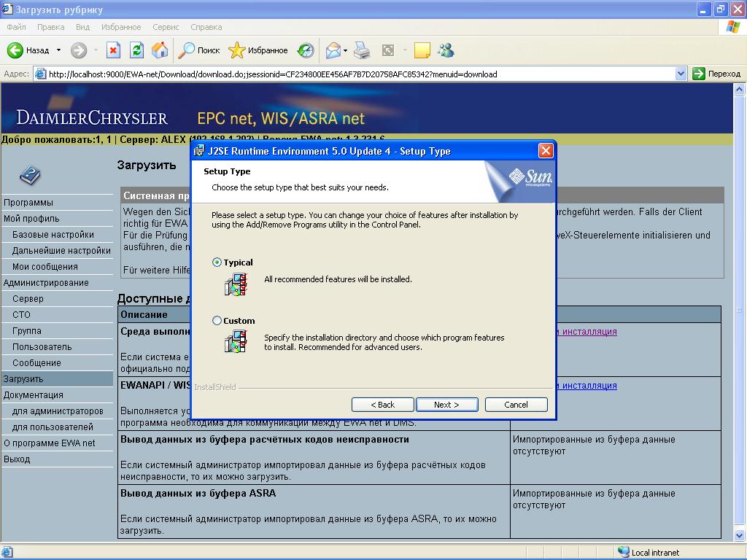Open Сервер sidebar item

pos(28,298)
